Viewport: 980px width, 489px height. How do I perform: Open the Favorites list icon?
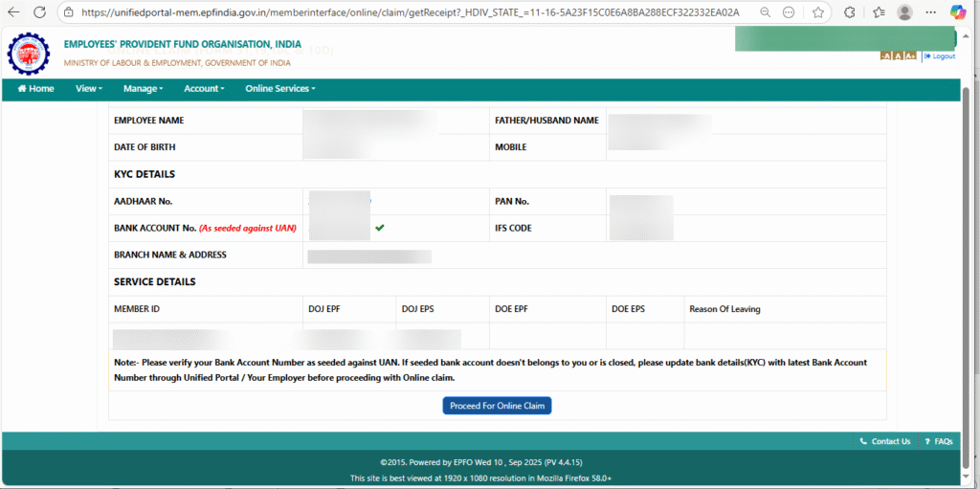[879, 11]
